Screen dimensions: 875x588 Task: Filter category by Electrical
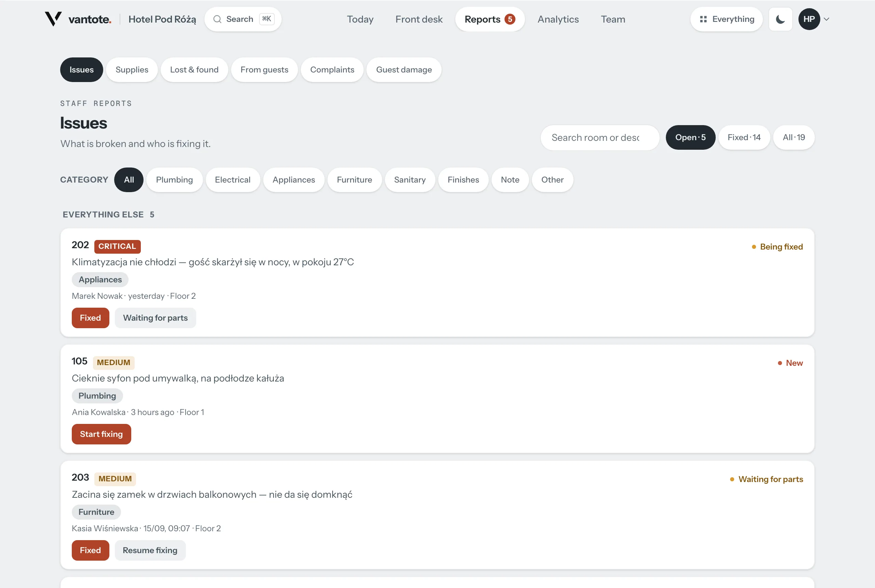pyautogui.click(x=232, y=180)
